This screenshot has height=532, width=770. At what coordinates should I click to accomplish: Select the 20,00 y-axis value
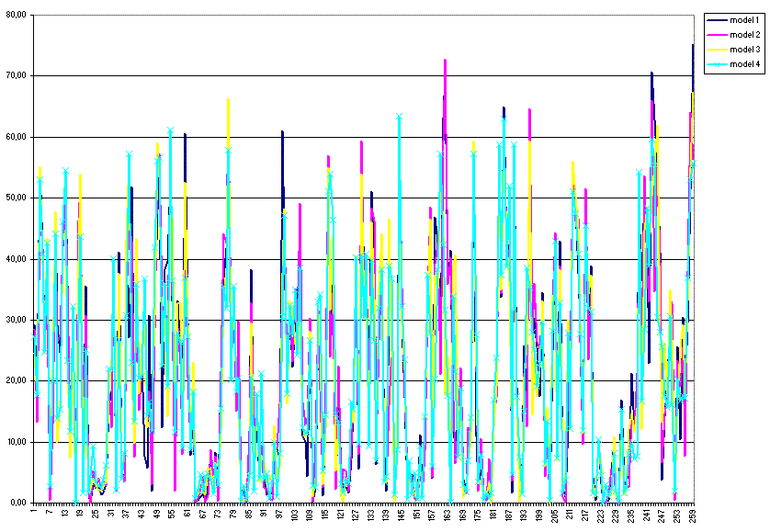[16, 380]
